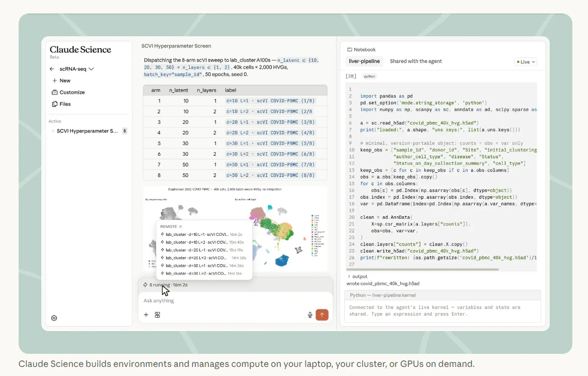This screenshot has width=588, height=376.
Task: Click the cell number [28]
Action: [351, 76]
